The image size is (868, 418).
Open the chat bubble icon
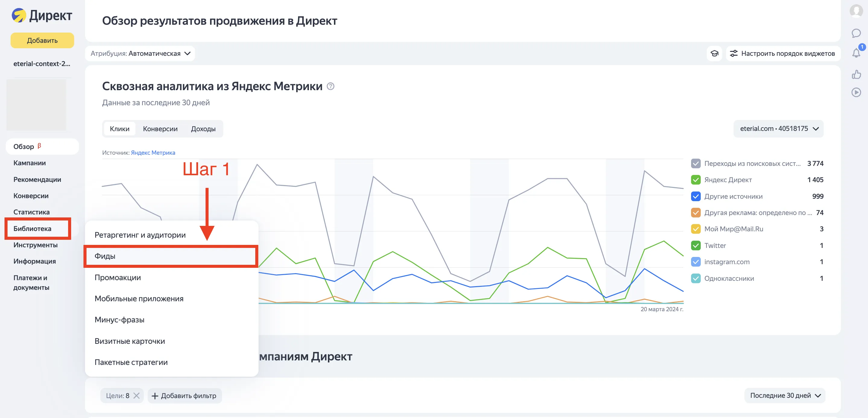[856, 33]
